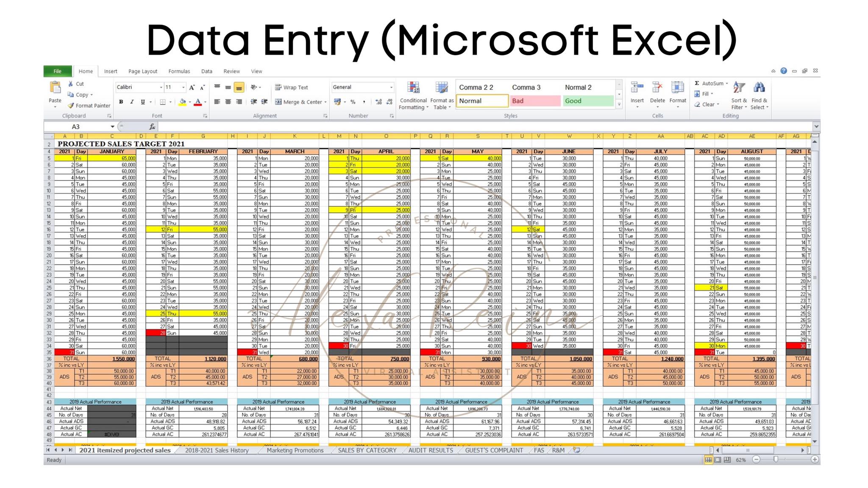Click the Percent Style icon
The height and width of the screenshot is (488, 868).
click(x=353, y=102)
